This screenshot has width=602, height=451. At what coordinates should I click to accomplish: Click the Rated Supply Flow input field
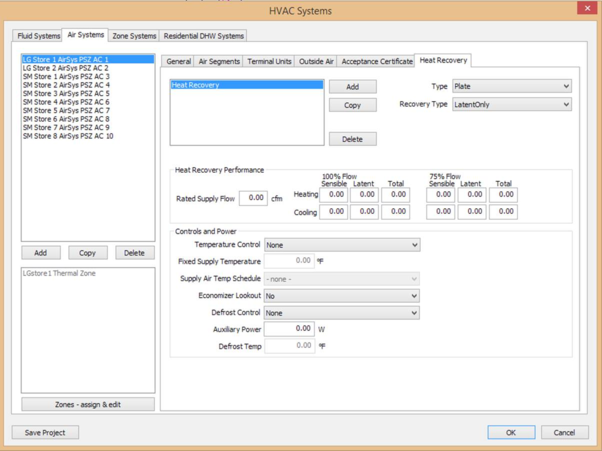click(253, 198)
